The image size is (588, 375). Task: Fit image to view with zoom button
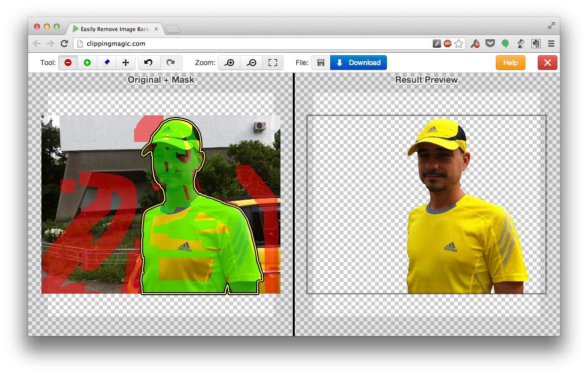click(x=273, y=63)
